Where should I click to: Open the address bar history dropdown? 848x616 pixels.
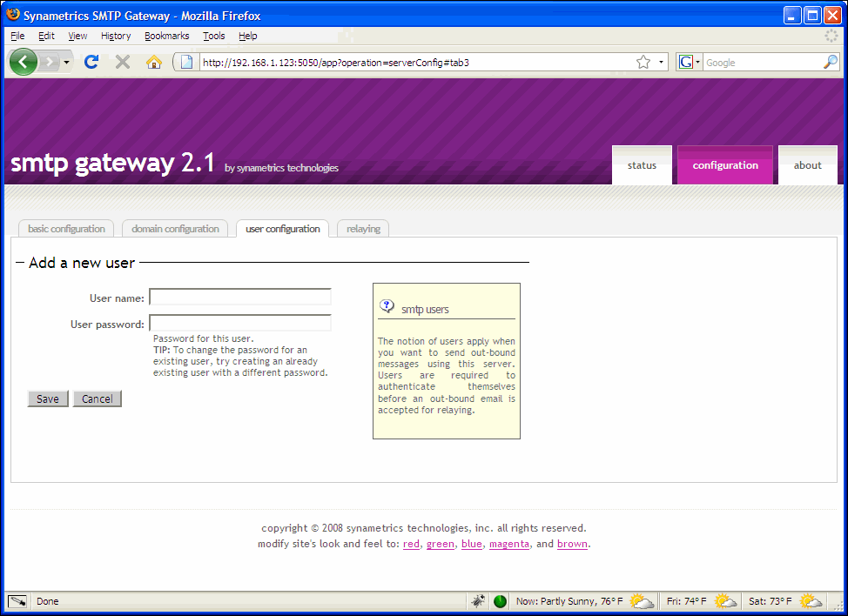(x=661, y=62)
